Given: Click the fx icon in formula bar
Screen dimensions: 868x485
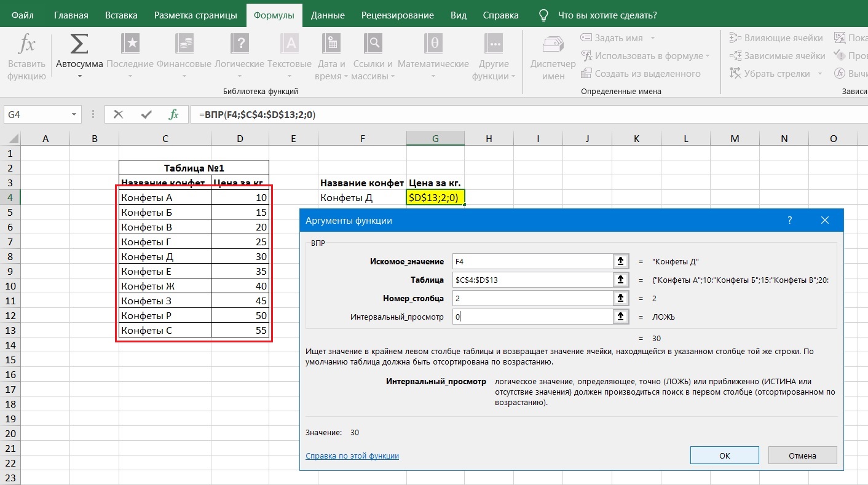Looking at the screenshot, I should pyautogui.click(x=174, y=114).
